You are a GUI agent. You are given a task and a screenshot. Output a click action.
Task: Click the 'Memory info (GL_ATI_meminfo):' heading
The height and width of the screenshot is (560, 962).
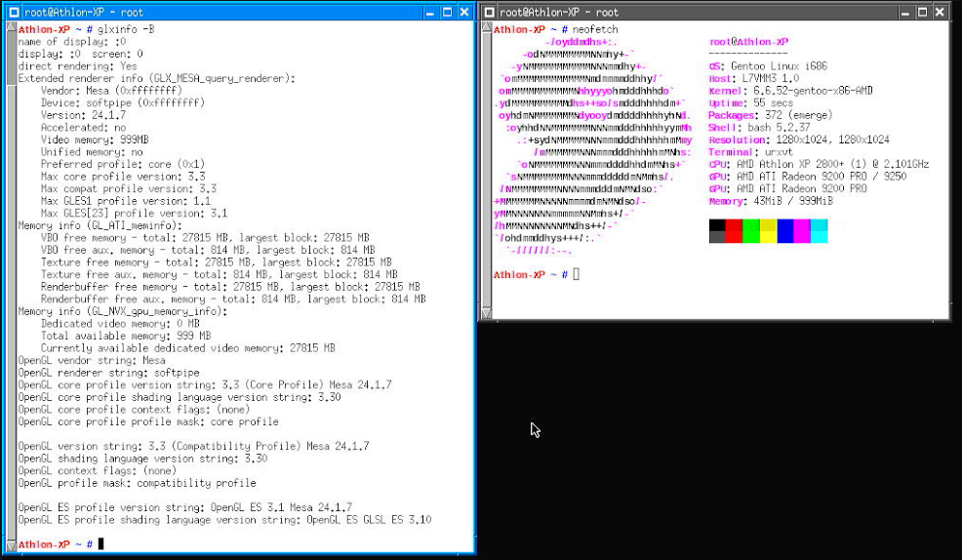[100, 225]
